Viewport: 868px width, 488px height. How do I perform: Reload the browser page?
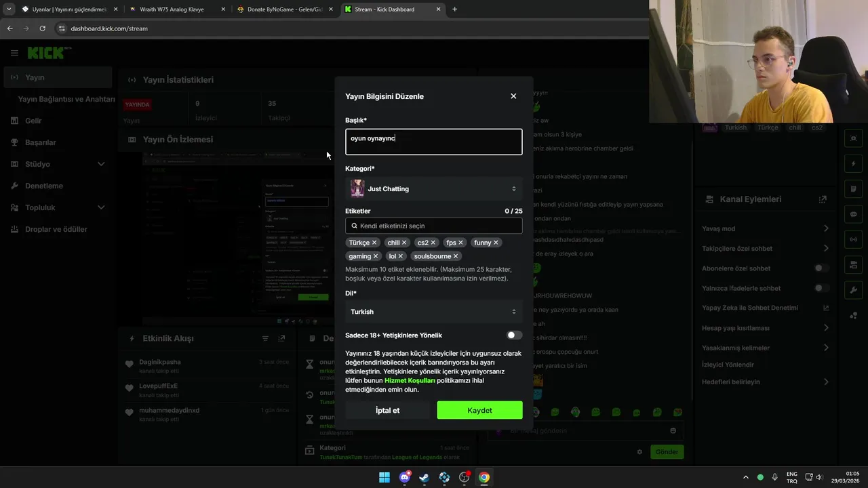(42, 28)
